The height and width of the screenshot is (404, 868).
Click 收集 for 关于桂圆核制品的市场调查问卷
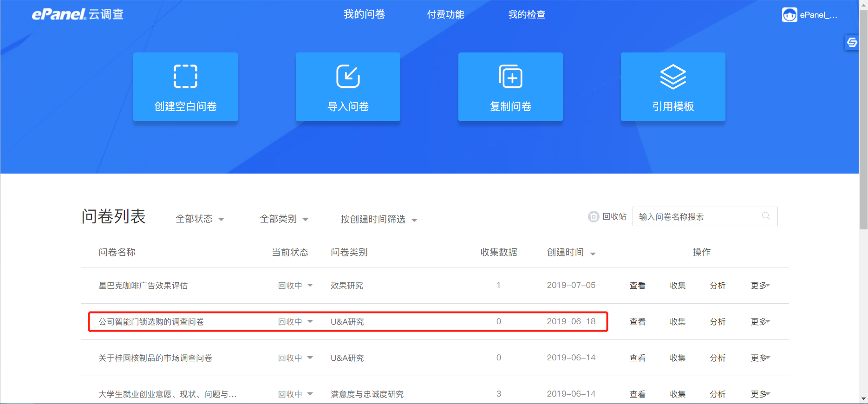click(x=678, y=358)
